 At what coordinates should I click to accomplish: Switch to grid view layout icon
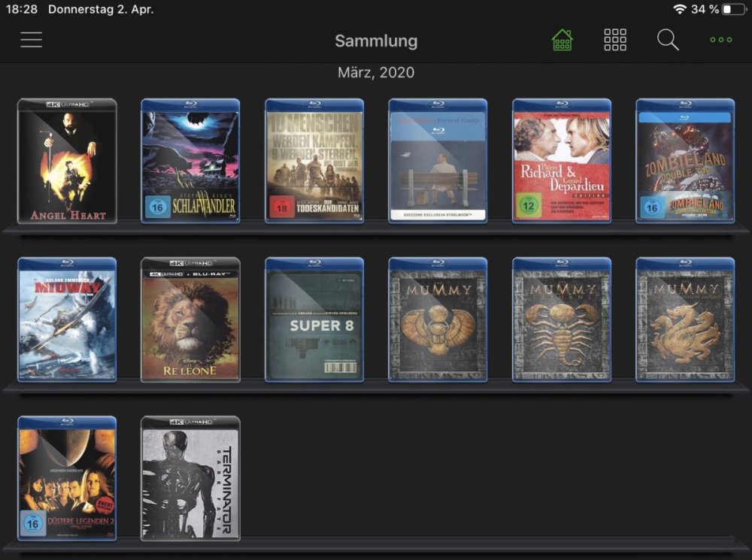click(615, 40)
